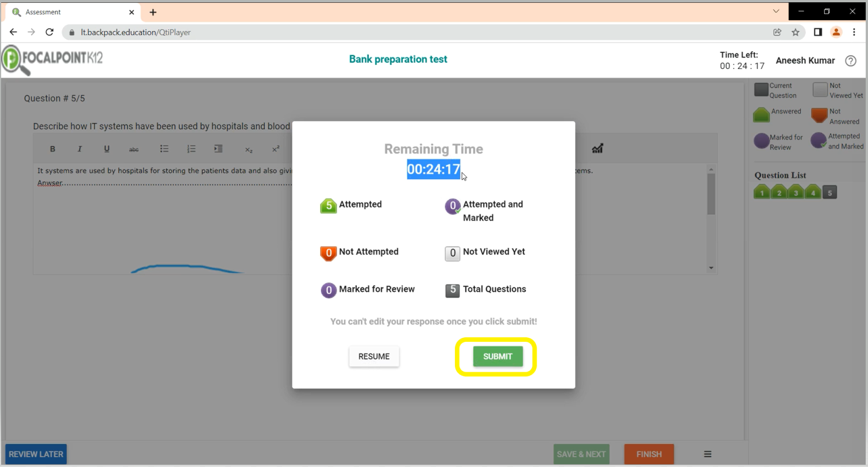Image resolution: width=868 pixels, height=467 pixels.
Task: Open the browser tab search chevron
Action: 776,11
